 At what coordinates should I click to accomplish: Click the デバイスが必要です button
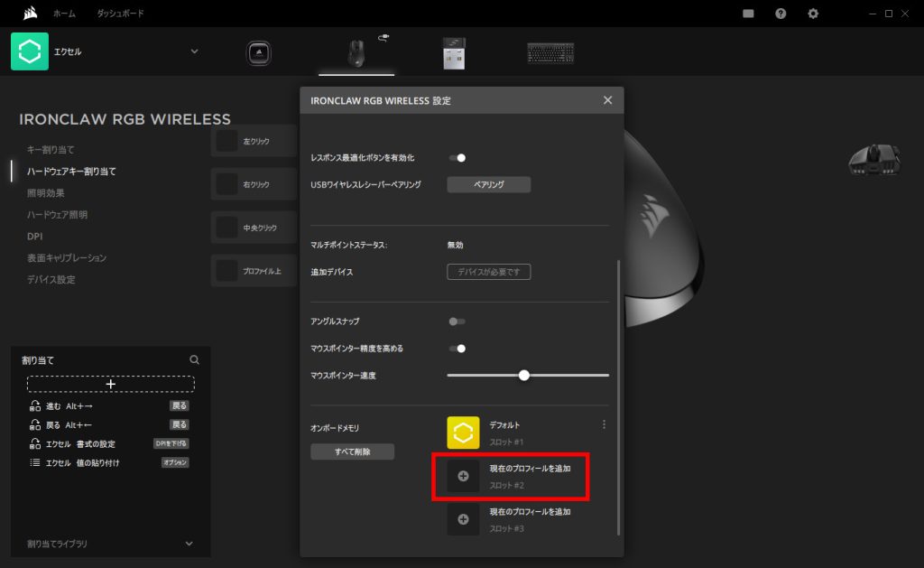[x=488, y=272]
